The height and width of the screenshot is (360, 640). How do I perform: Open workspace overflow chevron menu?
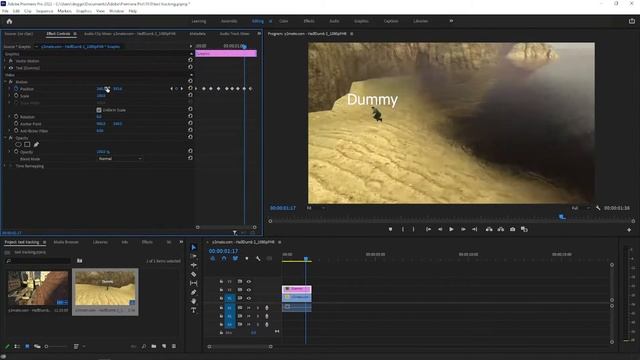click(451, 21)
